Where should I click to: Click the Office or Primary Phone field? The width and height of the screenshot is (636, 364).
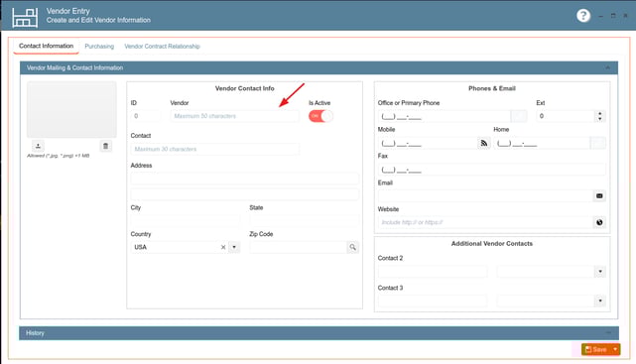pos(445,116)
